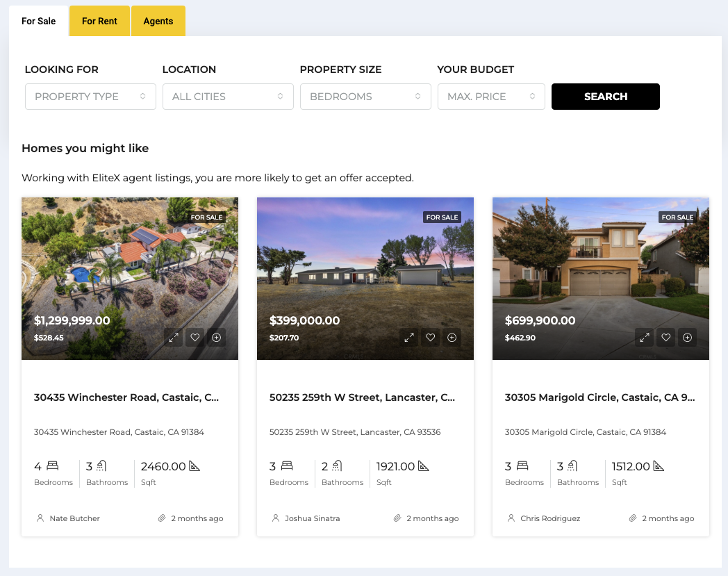Click the person icon beside Chris Rodriguez

pos(511,518)
